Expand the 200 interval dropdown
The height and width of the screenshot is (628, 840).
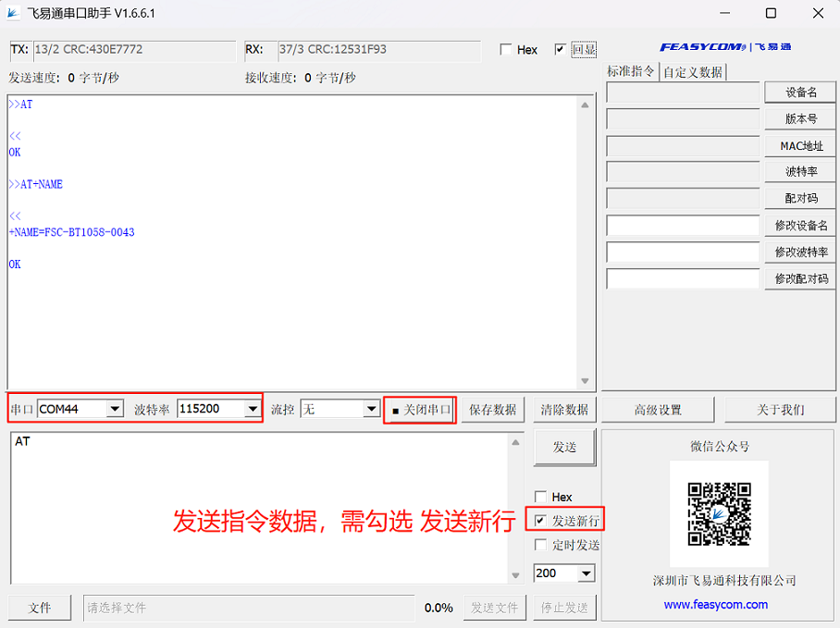pyautogui.click(x=587, y=573)
